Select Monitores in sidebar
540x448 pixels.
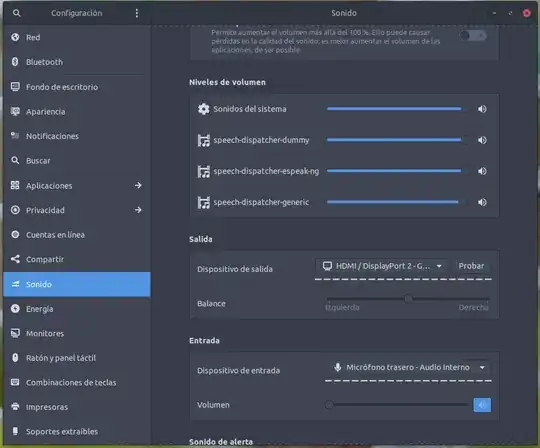click(77, 333)
